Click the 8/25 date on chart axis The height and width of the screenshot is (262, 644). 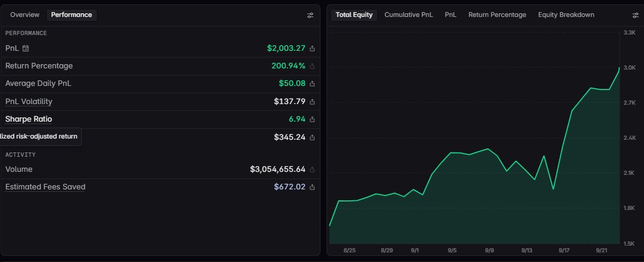[349, 250]
